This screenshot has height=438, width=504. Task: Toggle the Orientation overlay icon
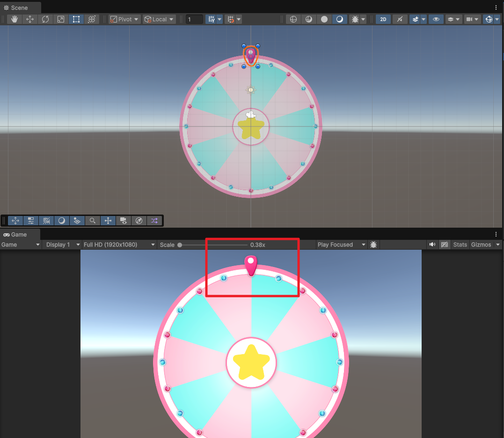108,221
